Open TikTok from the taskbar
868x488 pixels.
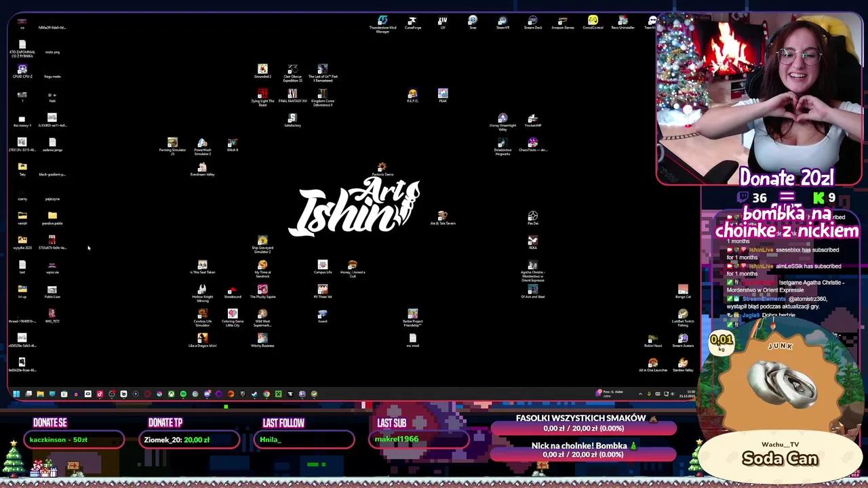tap(100, 394)
